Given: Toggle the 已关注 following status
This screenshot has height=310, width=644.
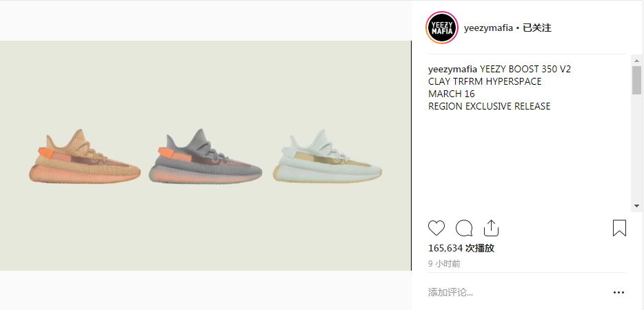Looking at the screenshot, I should [x=537, y=28].
